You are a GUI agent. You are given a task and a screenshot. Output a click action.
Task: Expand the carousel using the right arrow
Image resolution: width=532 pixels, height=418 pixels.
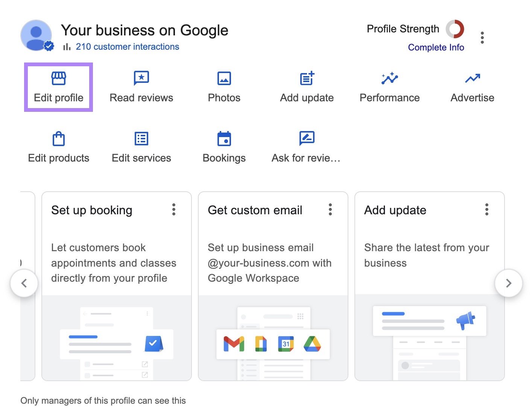509,283
